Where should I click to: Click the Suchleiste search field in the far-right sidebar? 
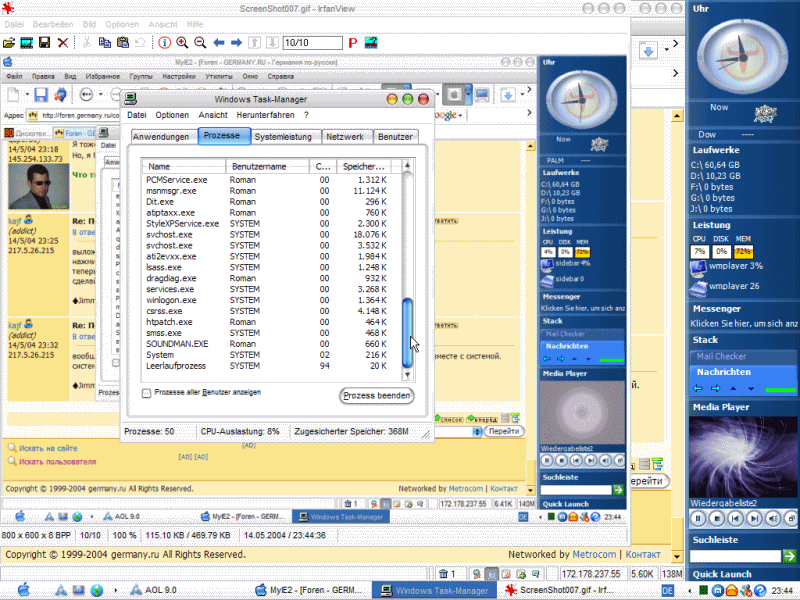[x=735, y=556]
